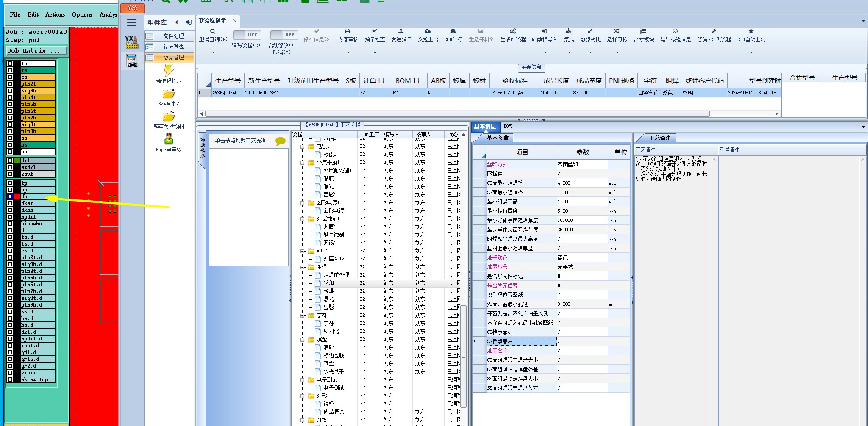Click the 油墨颜色 parameter value 蓝色
Image resolution: width=868 pixels, height=426 pixels.
[582, 257]
